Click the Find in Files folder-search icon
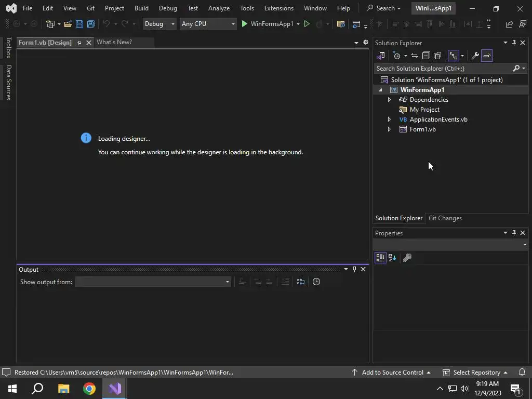This screenshot has height=399, width=532. [x=341, y=24]
